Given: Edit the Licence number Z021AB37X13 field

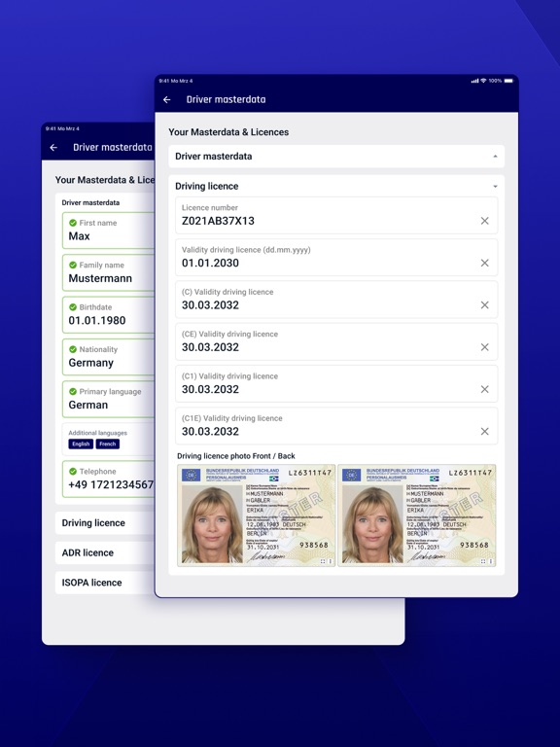Looking at the screenshot, I should 336,215.
